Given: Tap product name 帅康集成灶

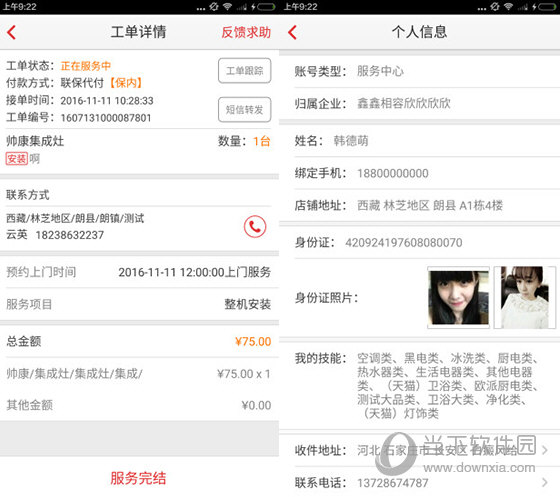Looking at the screenshot, I should coord(35,141).
